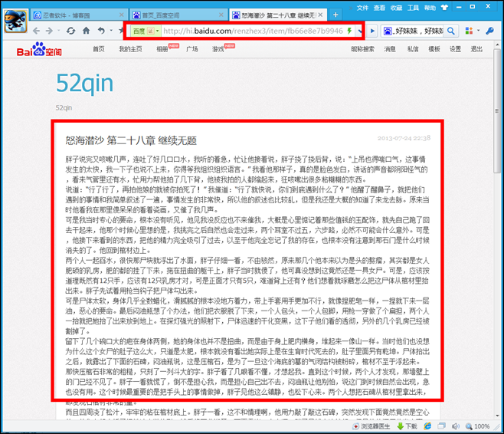
Task: Click the scrollbar down arrow
Action: pos(497,415)
